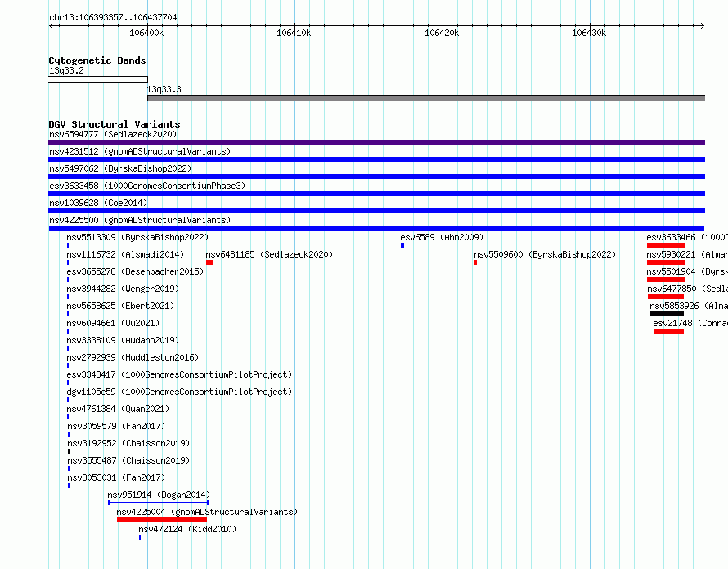Click dgv1105e59 (1000GenomesConsortiumPilotProject) label
728x569 pixels.
pyautogui.click(x=179, y=392)
